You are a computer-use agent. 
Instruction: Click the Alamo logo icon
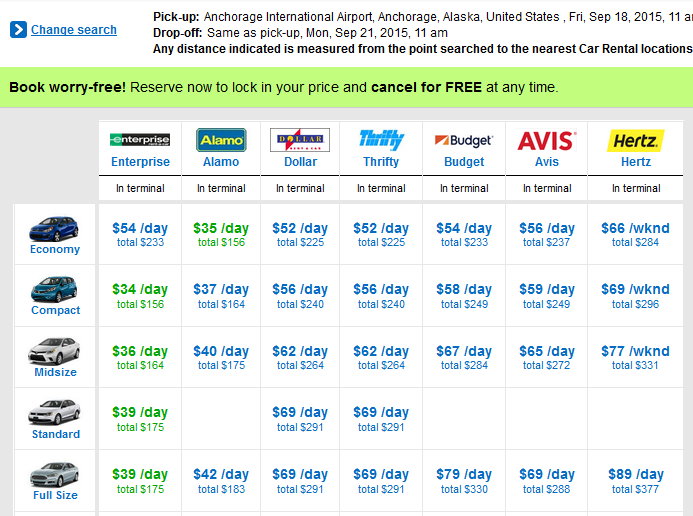pyautogui.click(x=221, y=140)
